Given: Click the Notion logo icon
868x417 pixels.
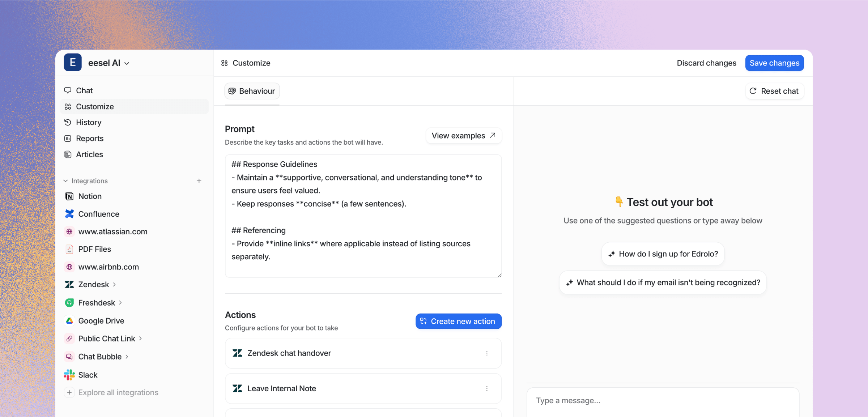Looking at the screenshot, I should (69, 196).
